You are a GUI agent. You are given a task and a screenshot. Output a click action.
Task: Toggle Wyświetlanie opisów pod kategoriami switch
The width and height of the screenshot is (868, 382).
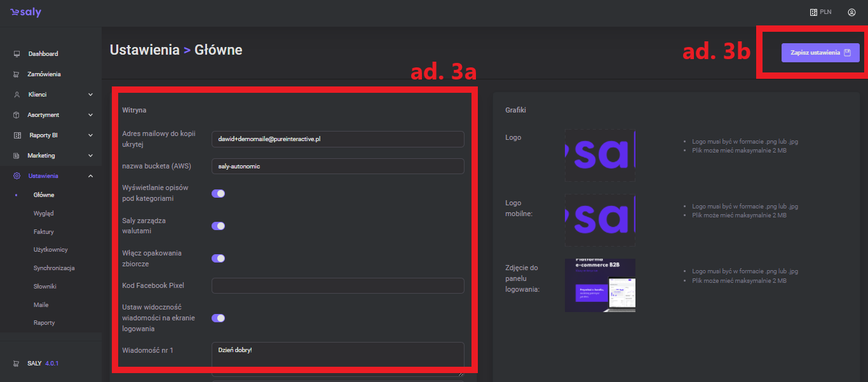pos(218,193)
